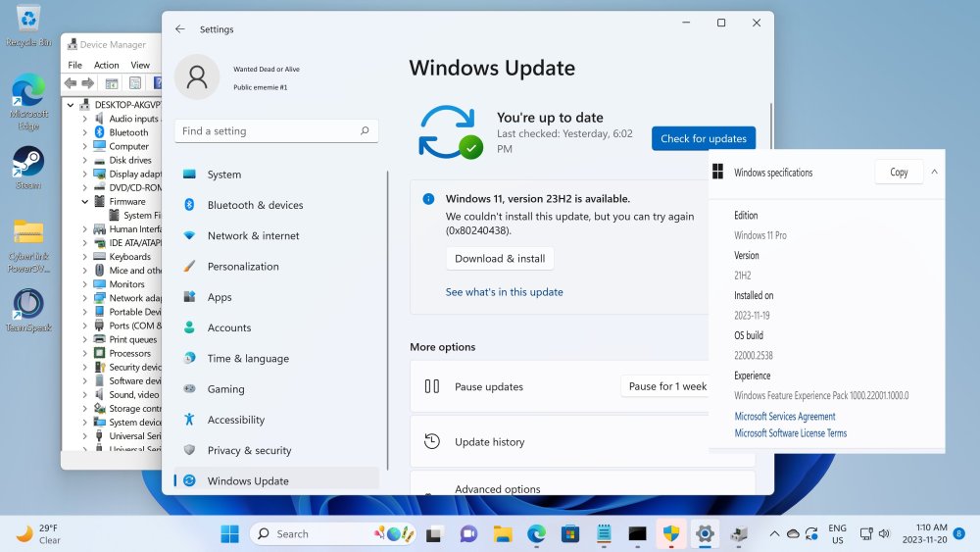Screen dimensions: 980x552
Task: Click Download & install button
Action: click(500, 259)
